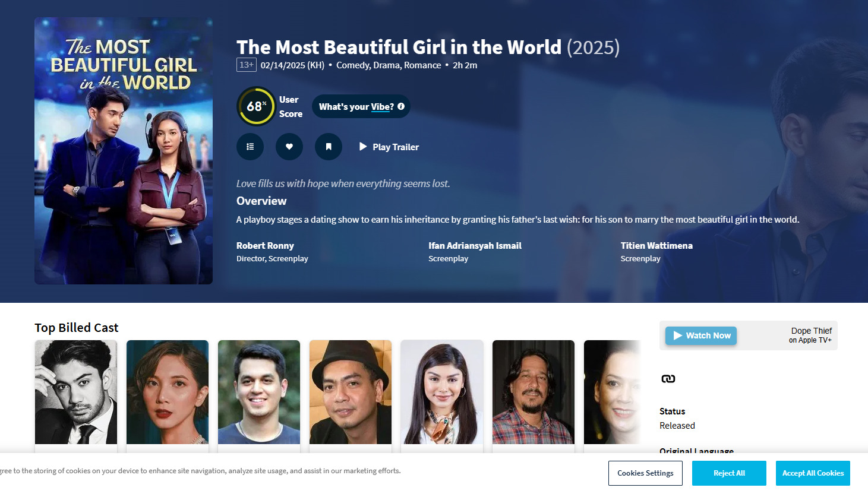This screenshot has width=868, height=494.
Task: Open the black-and-white cast member photo
Action: pos(76,392)
